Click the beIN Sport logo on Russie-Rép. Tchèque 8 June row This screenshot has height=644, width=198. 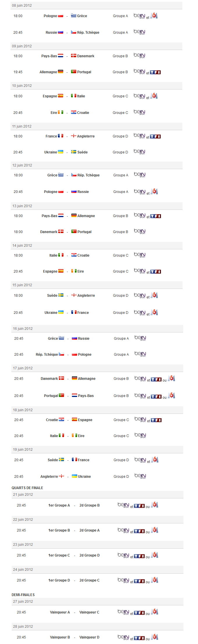[x=139, y=32]
